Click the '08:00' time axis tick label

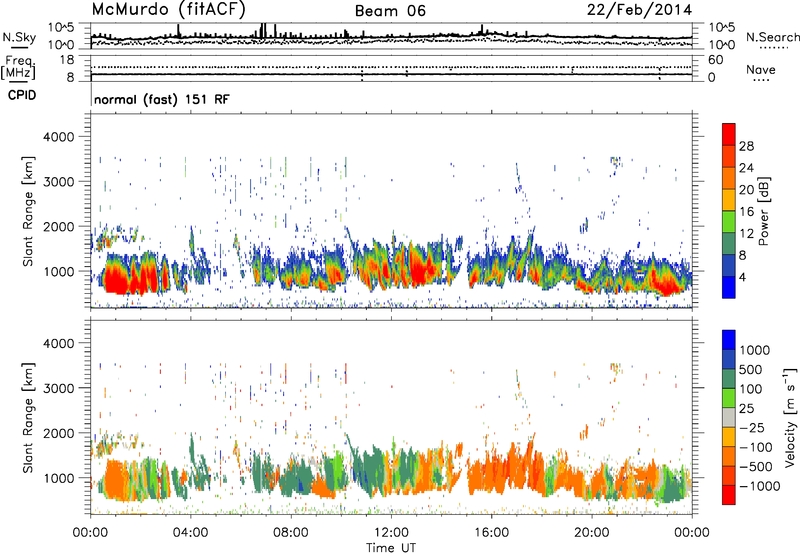tap(291, 533)
